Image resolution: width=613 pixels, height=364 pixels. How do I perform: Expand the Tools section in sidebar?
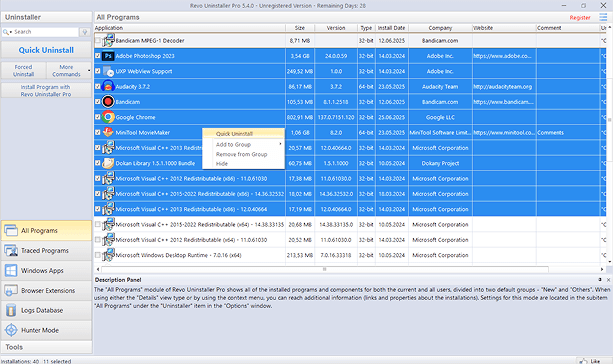[46, 347]
